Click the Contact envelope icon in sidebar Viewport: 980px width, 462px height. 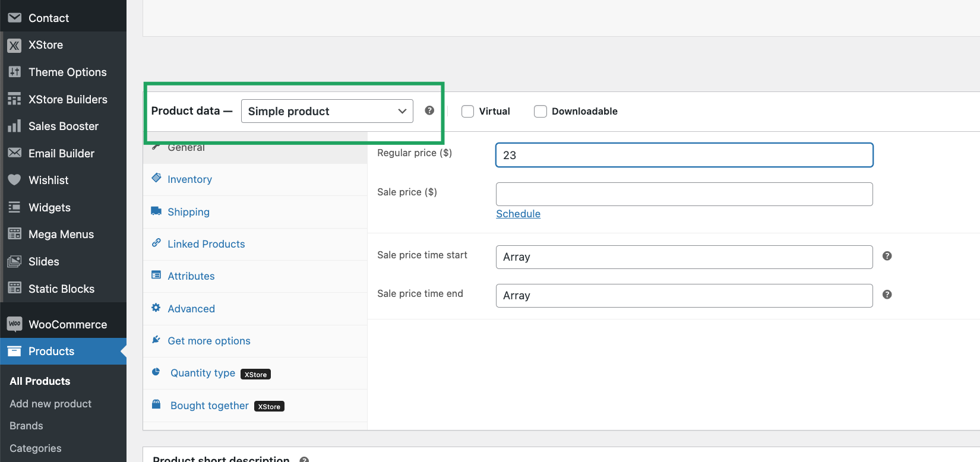pyautogui.click(x=15, y=18)
